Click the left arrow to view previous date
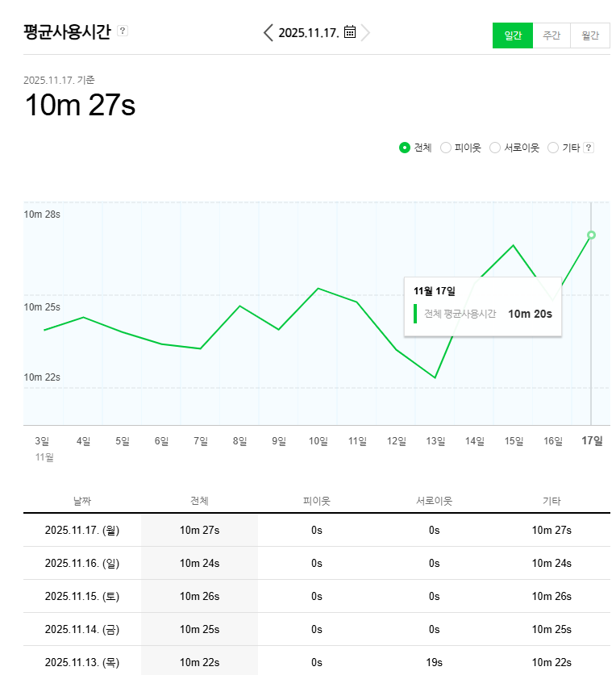 click(x=267, y=31)
